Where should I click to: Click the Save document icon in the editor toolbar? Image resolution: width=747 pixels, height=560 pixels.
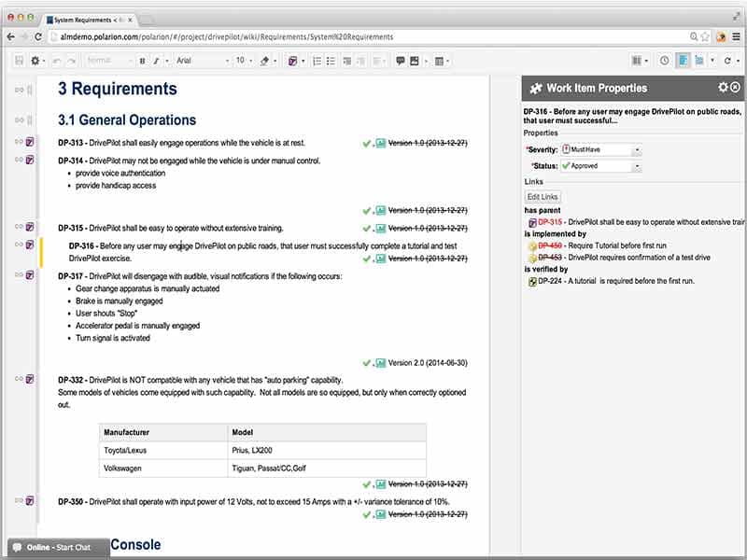click(x=19, y=61)
